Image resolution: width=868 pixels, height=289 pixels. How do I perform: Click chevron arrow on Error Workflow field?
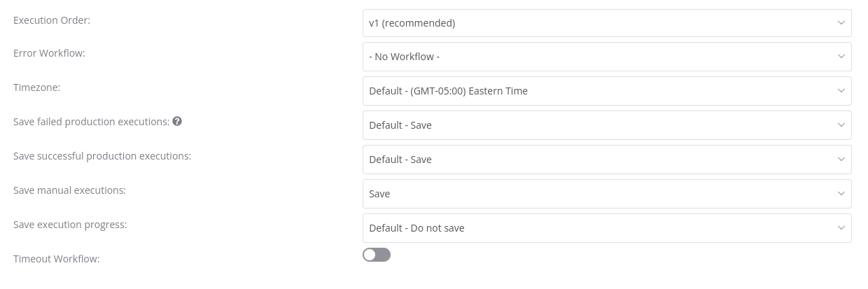[841, 57]
